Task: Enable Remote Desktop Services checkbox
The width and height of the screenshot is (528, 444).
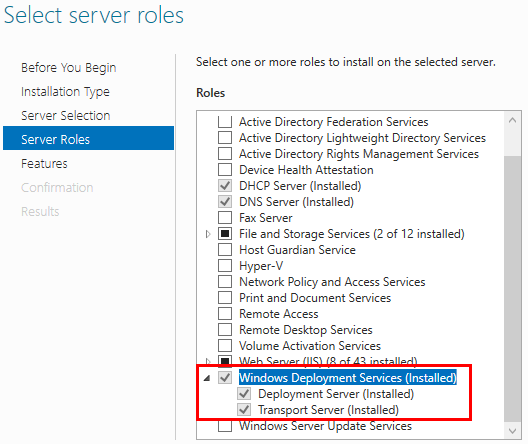Action: pos(225,330)
